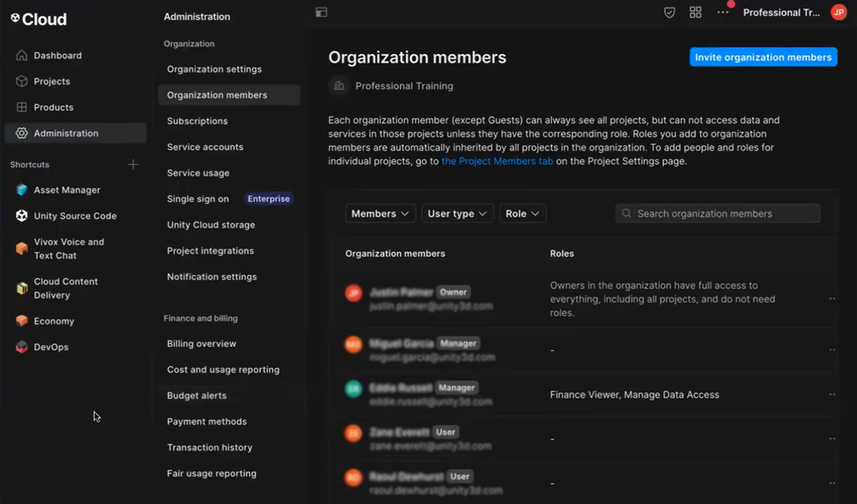Open Unity Cloud storage page
The width and height of the screenshot is (857, 504).
(x=211, y=225)
